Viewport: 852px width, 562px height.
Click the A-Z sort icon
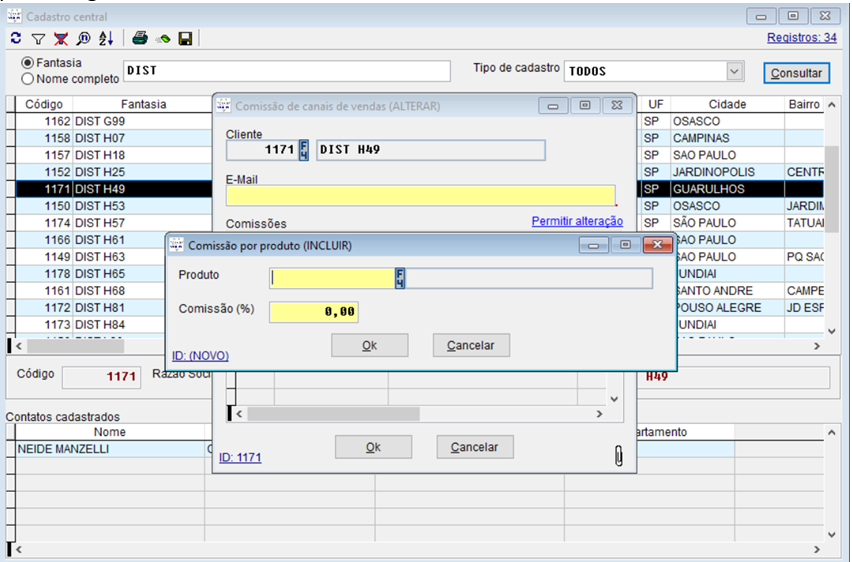pyautogui.click(x=106, y=38)
